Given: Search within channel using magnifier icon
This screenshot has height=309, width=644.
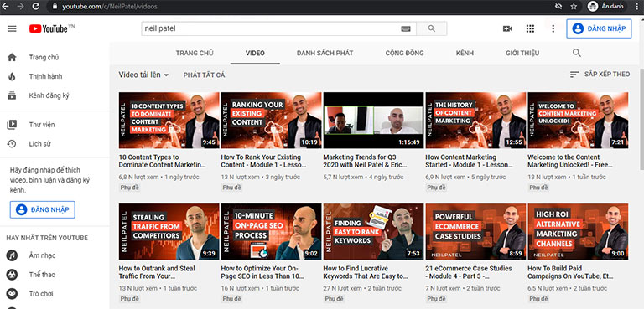Looking at the screenshot, I should tap(577, 53).
